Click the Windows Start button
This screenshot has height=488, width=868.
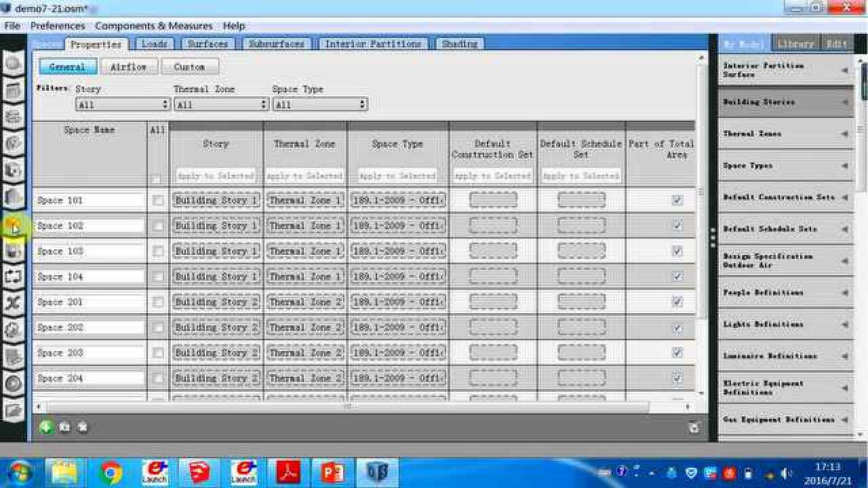point(20,472)
